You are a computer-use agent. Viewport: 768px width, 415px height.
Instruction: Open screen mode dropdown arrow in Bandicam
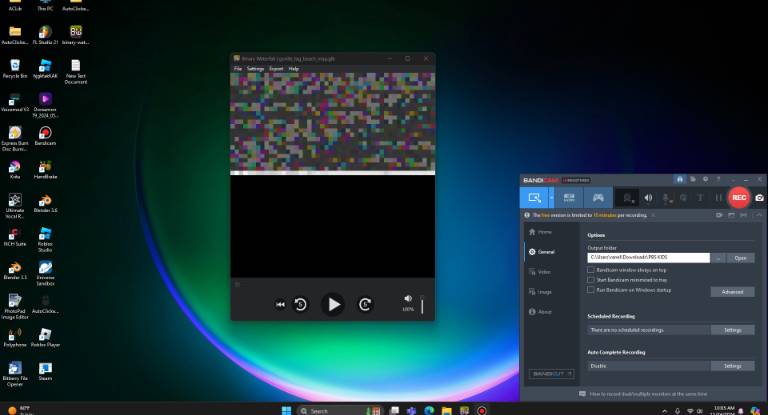[552, 197]
